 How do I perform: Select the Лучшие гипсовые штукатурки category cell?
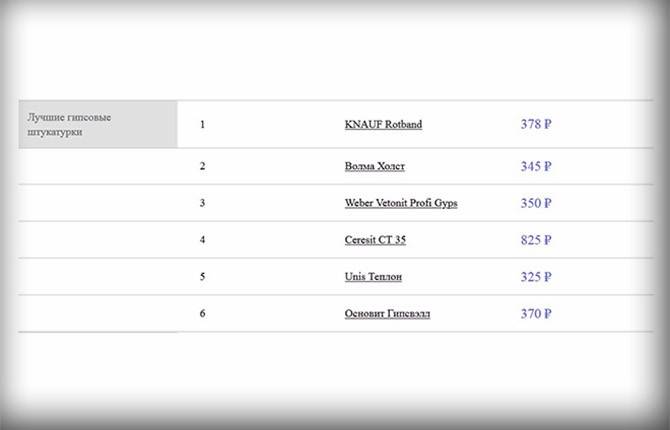click(98, 124)
